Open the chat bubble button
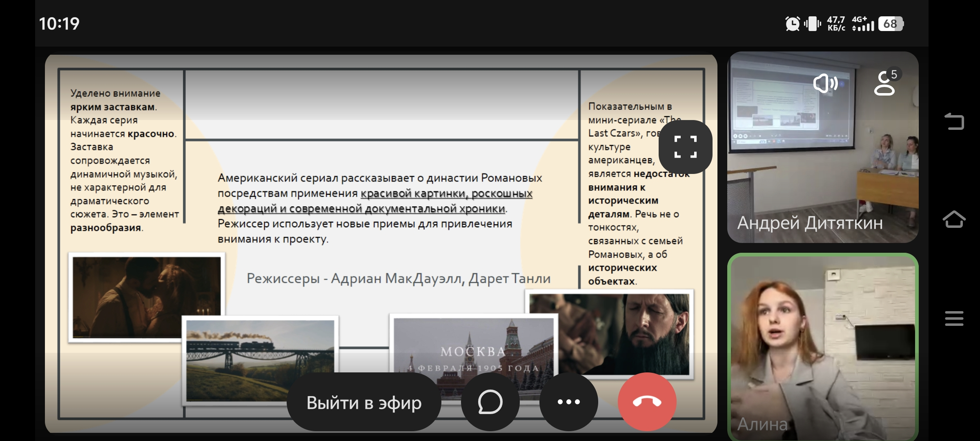980x441 pixels. click(x=490, y=402)
